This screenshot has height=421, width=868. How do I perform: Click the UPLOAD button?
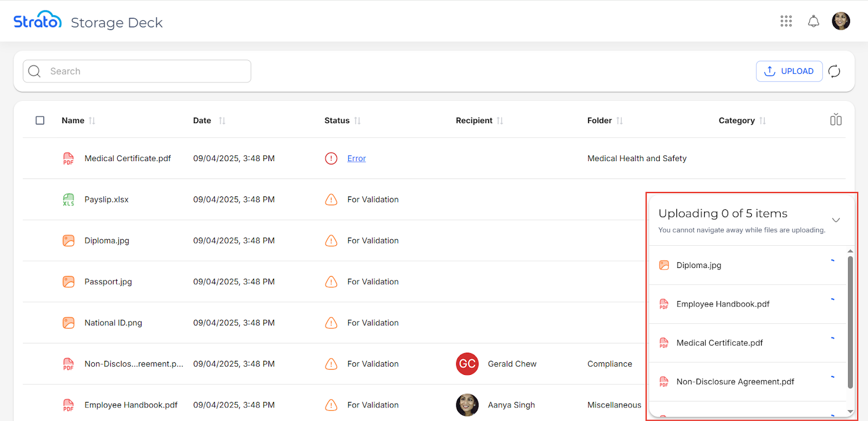(789, 71)
